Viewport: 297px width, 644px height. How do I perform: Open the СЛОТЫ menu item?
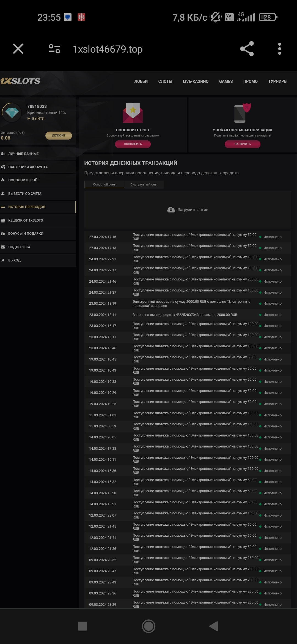[165, 81]
